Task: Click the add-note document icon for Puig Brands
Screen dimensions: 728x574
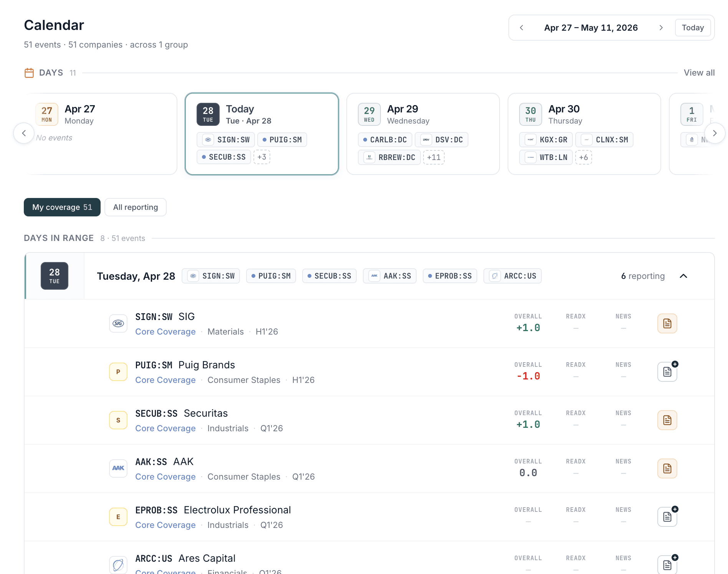Action: click(667, 371)
